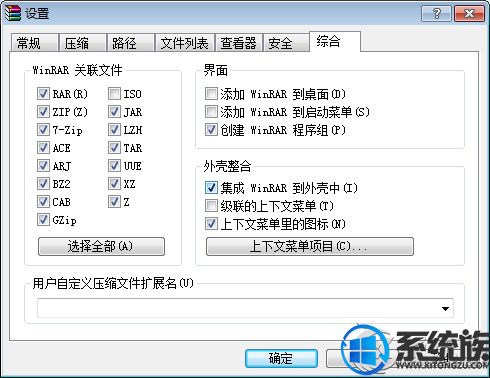490x378 pixels.
Task: Enable 级联的上下文菜单(T) checkbox
Action: [211, 206]
